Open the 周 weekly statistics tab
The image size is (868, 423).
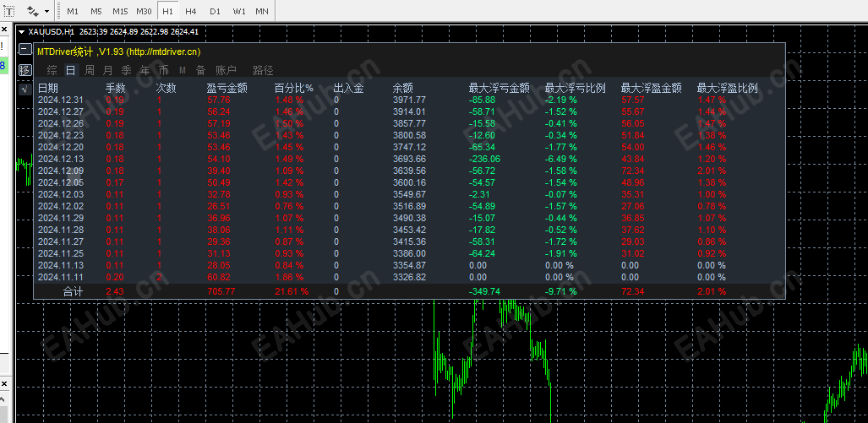click(x=89, y=70)
